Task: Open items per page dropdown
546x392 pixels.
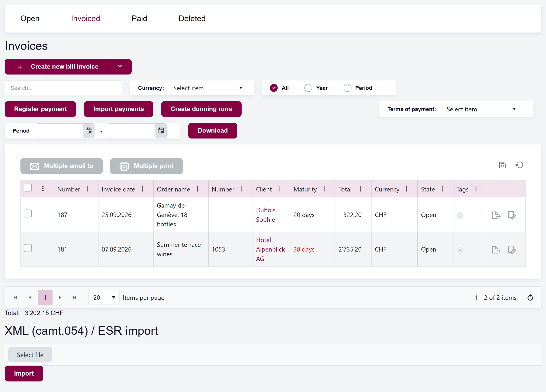Action: point(104,297)
